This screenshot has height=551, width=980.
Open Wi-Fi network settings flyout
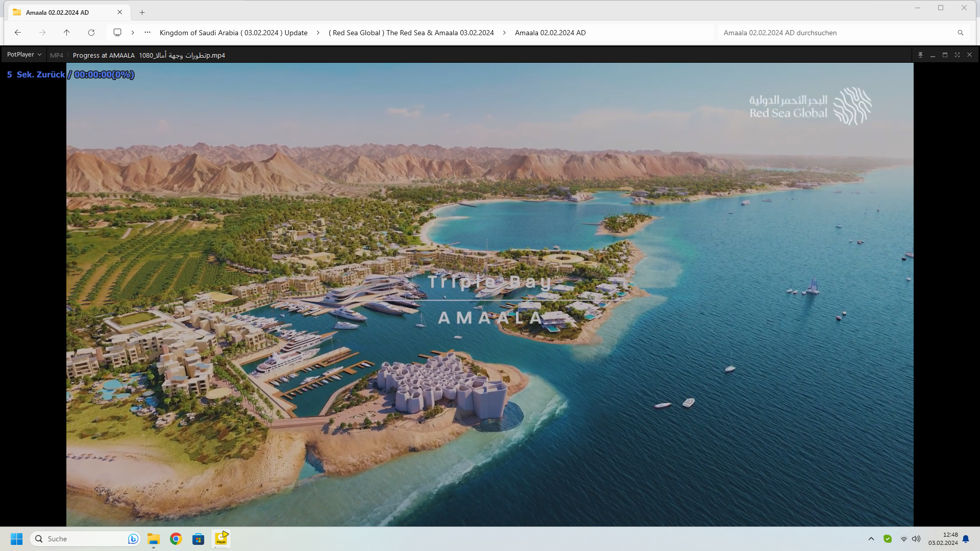click(904, 539)
